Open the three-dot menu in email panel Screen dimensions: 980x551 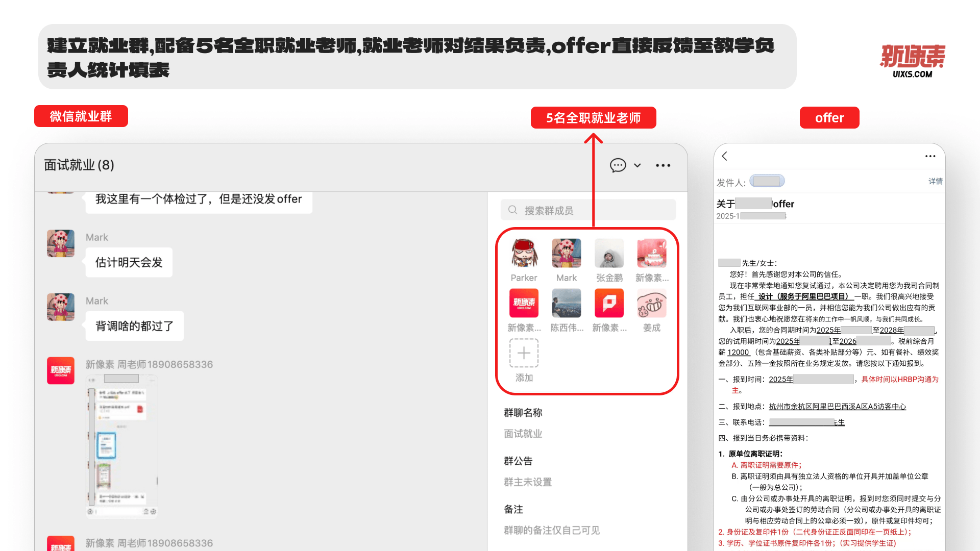pyautogui.click(x=930, y=156)
